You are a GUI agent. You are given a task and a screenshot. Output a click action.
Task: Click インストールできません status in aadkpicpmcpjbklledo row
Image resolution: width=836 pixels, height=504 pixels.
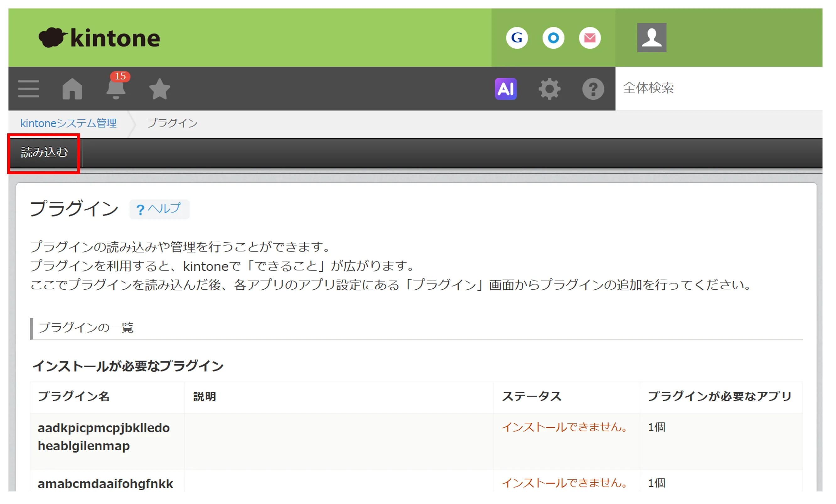point(565,427)
